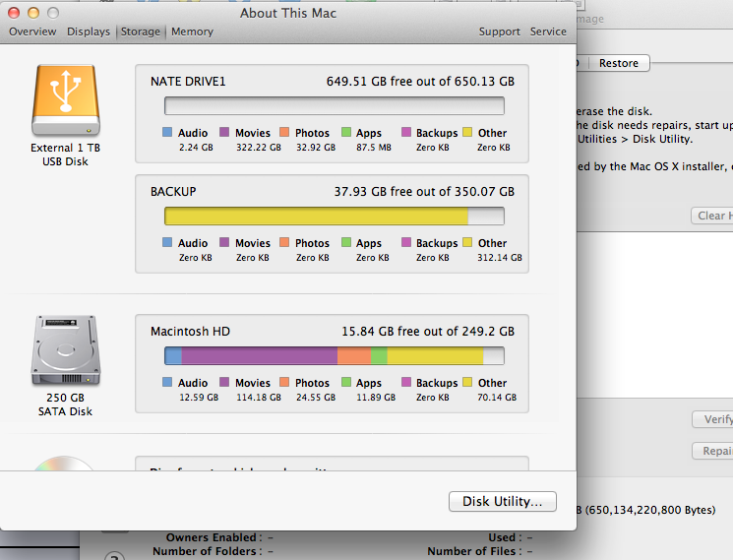Click the Movies purple swatch under Macintosh HD
Image resolution: width=733 pixels, height=560 pixels.
click(224, 382)
